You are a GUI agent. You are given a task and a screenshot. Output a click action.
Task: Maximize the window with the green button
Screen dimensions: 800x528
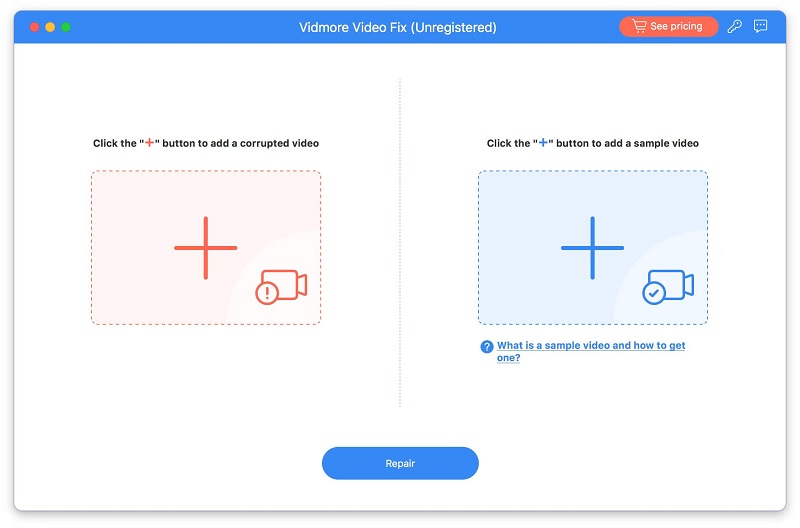point(66,27)
